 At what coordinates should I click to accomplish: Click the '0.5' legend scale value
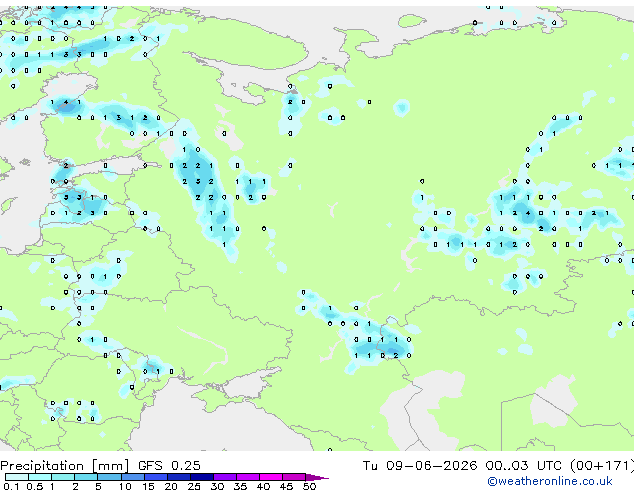(35, 486)
